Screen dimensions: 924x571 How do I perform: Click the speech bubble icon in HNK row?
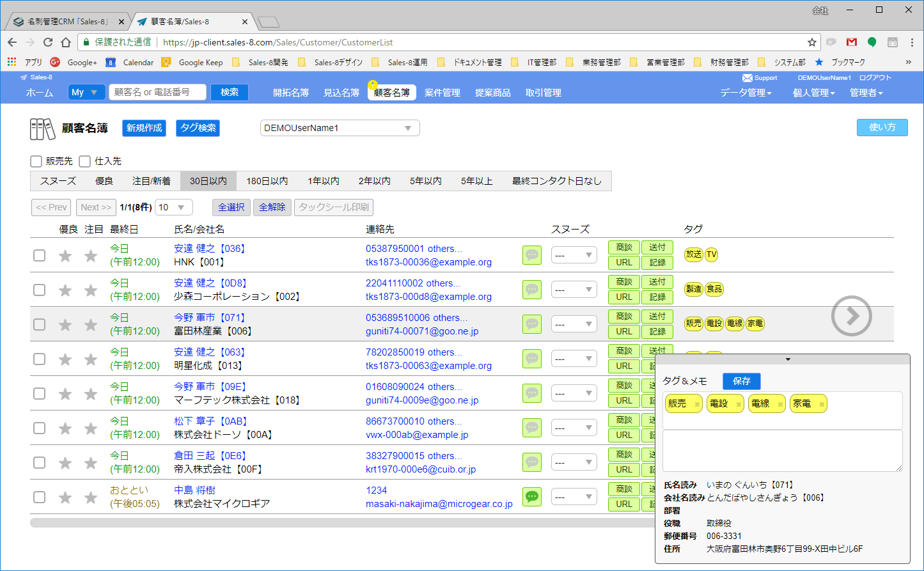pos(532,255)
